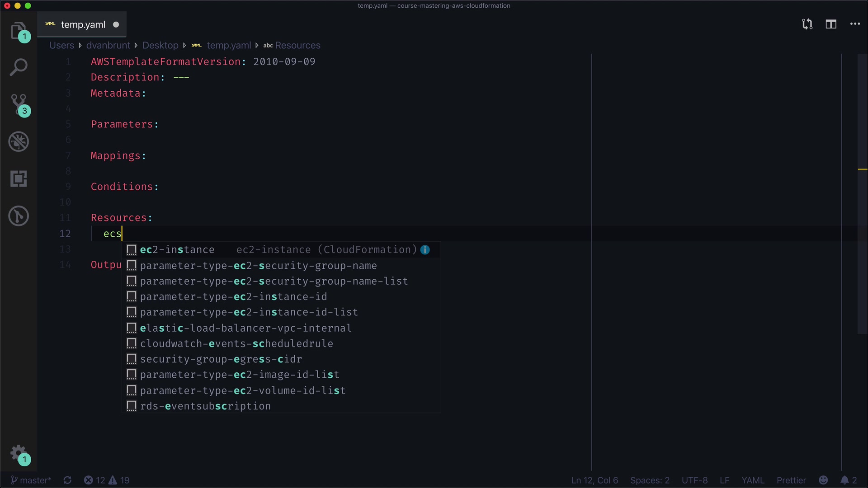Select the elastic-load-balancer-vpc-internal suggestion
This screenshot has width=868, height=488.
tap(245, 328)
